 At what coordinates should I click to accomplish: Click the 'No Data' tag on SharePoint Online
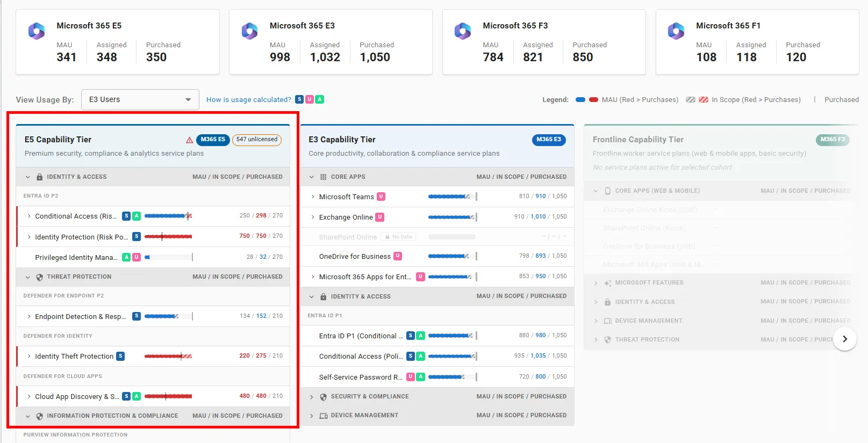[398, 237]
